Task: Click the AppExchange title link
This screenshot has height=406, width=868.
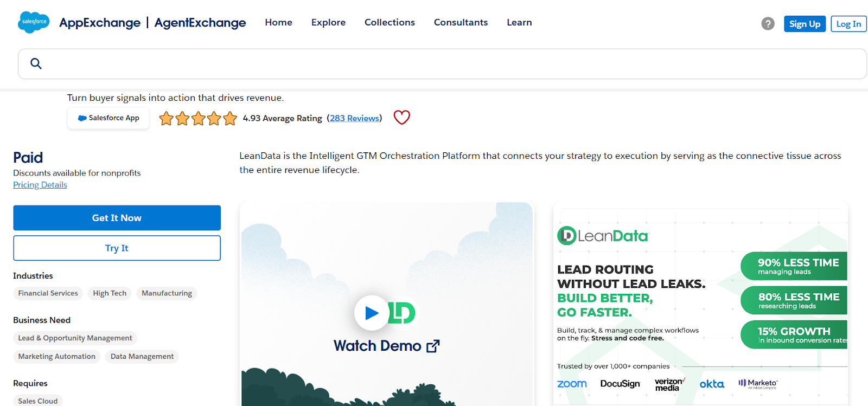Action: pyautogui.click(x=100, y=23)
